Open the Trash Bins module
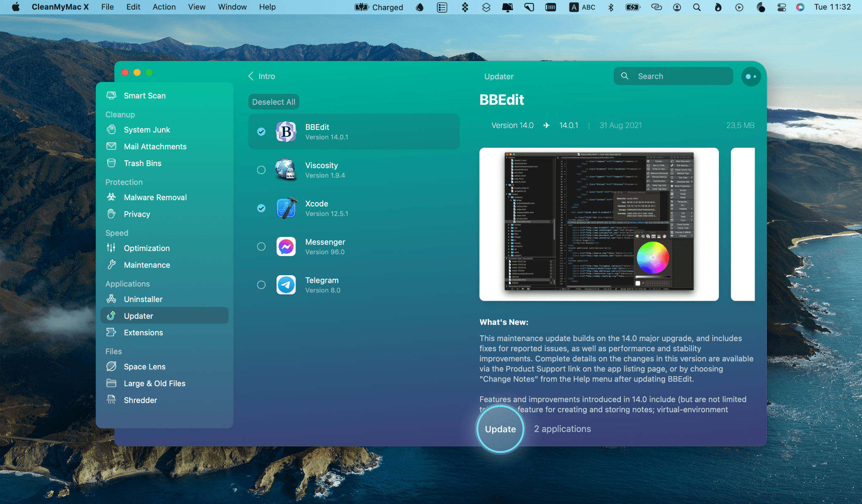Image resolution: width=862 pixels, height=504 pixels. click(143, 163)
